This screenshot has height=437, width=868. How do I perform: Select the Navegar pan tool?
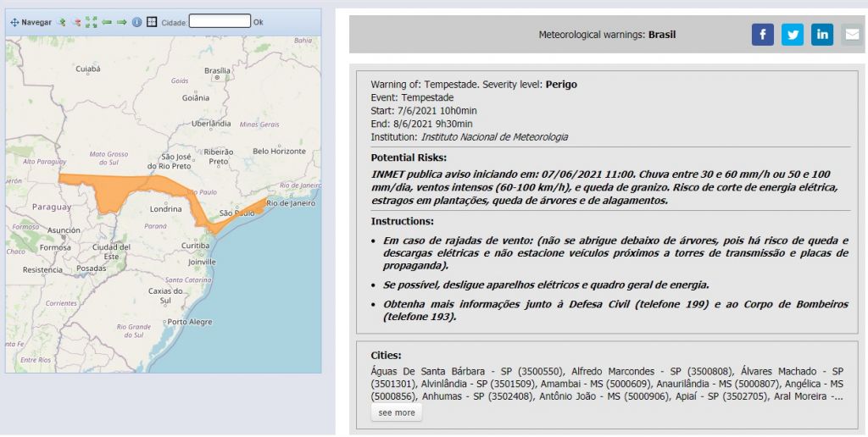(x=31, y=22)
